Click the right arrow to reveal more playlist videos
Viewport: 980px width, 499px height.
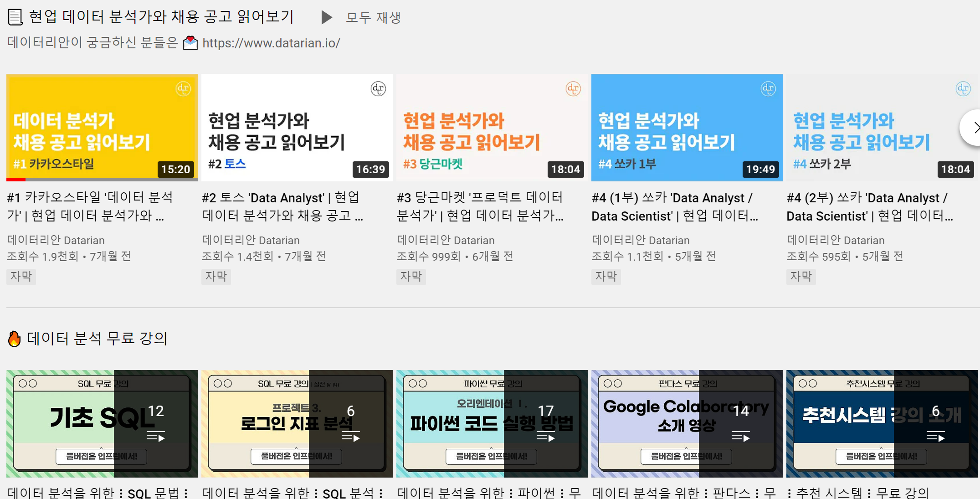[x=975, y=128]
